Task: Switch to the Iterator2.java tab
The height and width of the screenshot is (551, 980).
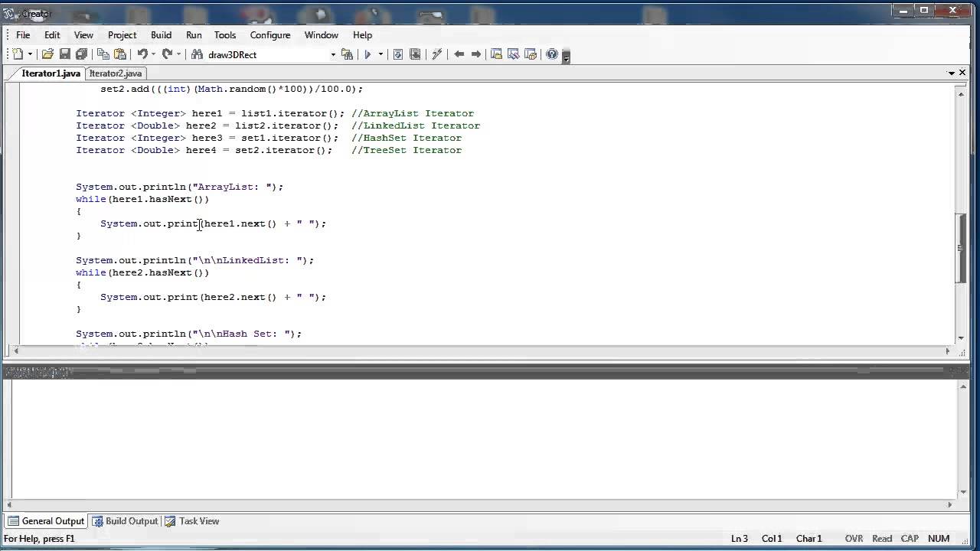Action: tap(115, 73)
